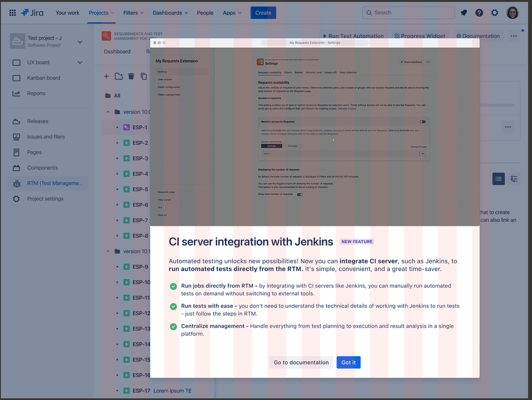Click the ESP-2 green issue icon
The image size is (532, 400).
[x=126, y=143]
